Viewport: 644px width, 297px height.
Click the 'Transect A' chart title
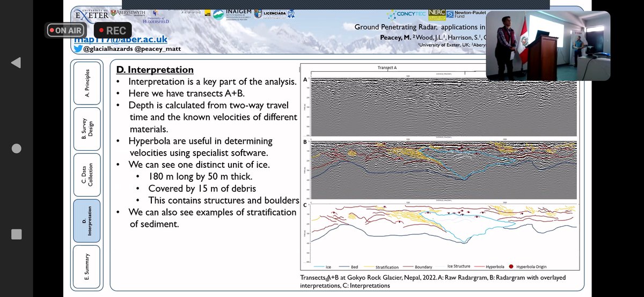tap(387, 68)
